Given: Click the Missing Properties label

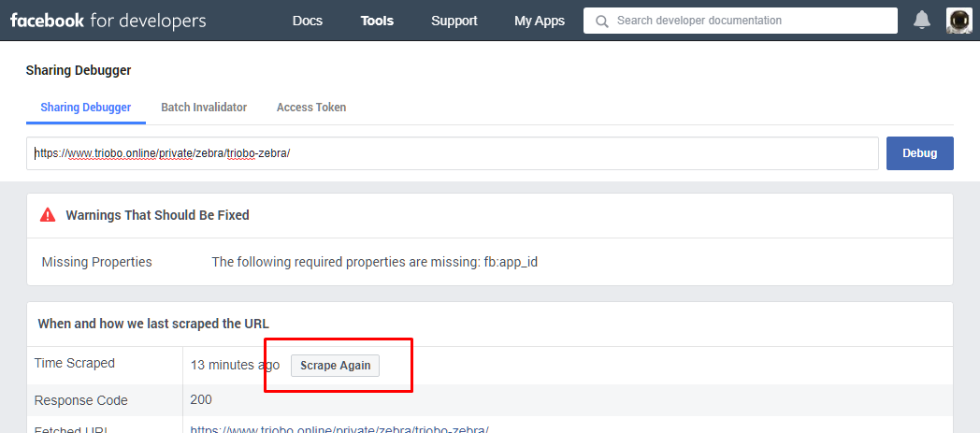Looking at the screenshot, I should pos(96,262).
